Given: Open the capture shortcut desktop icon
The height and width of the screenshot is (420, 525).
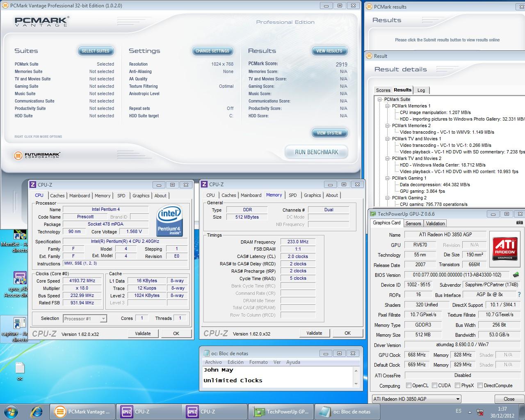Looking at the screenshot, I should [x=20, y=329].
